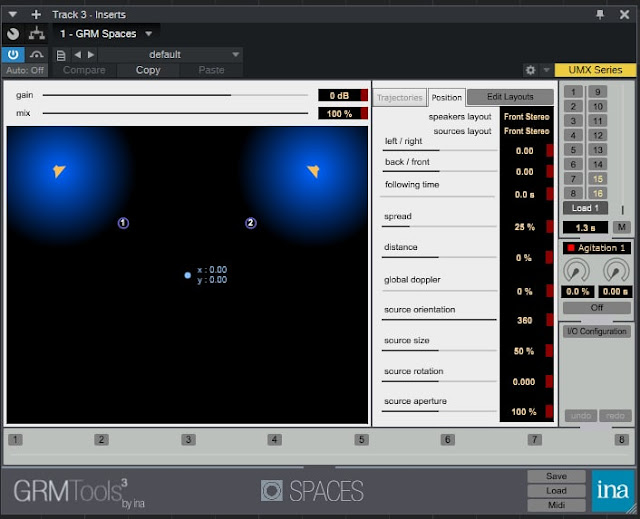
Task: Open the UMX Series label
Action: click(595, 70)
